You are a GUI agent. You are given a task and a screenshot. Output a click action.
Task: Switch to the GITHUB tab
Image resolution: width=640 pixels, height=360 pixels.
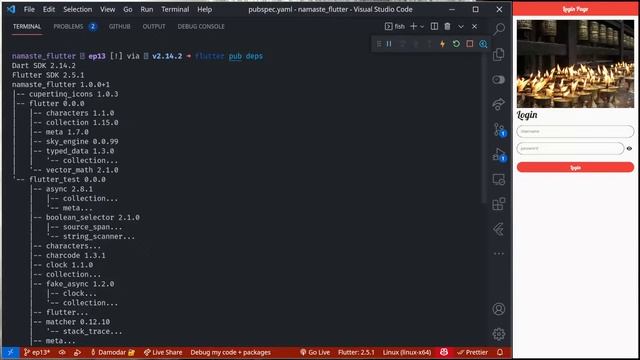(120, 27)
